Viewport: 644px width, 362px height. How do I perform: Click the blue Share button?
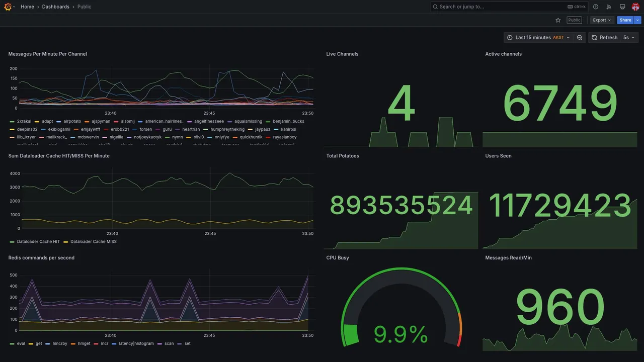click(625, 20)
